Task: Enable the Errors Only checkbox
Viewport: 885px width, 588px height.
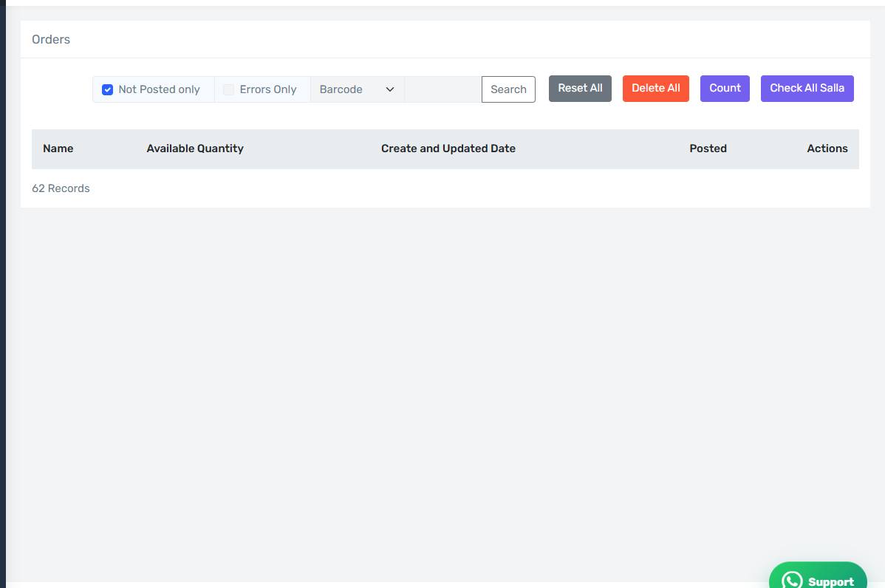Action: pos(228,89)
